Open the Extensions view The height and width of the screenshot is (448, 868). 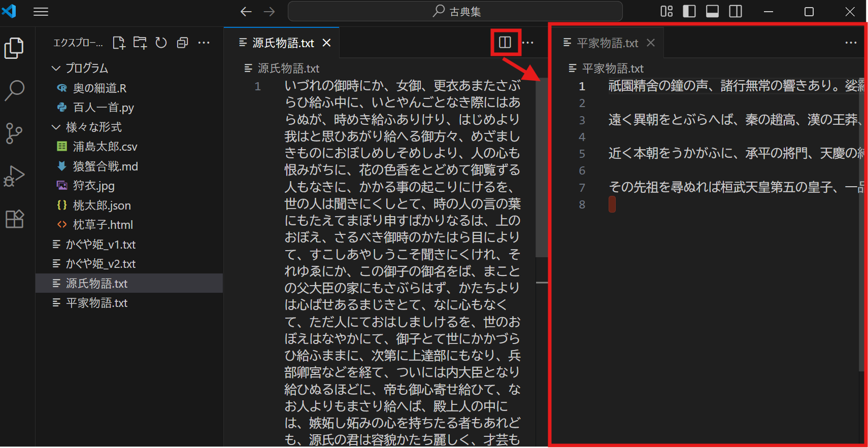coord(14,219)
